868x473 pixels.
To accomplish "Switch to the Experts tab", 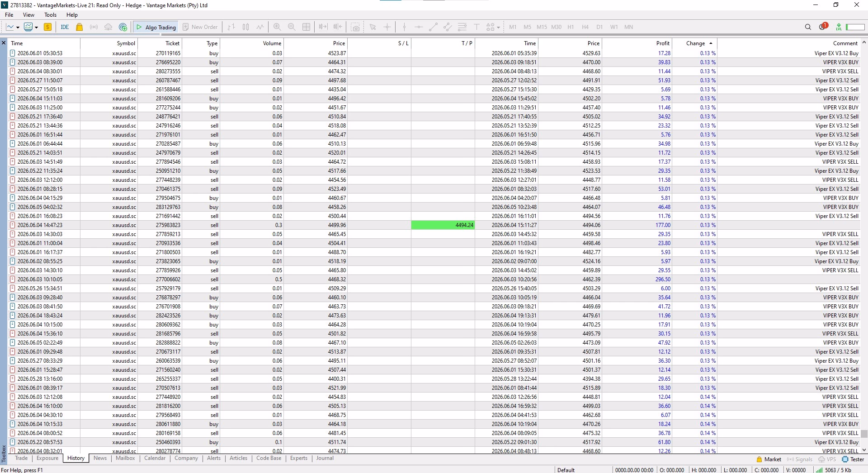I will click(x=298, y=458).
